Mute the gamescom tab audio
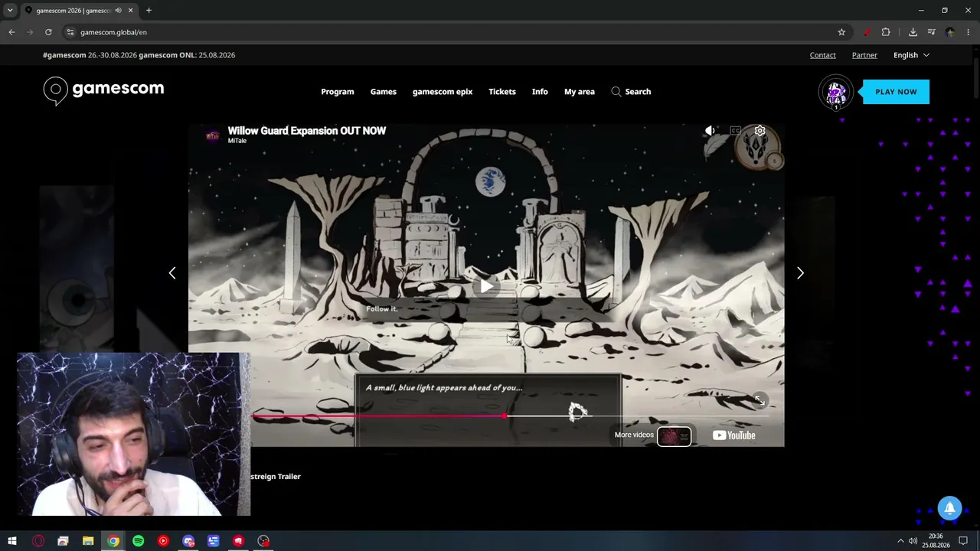The image size is (980, 551). pyautogui.click(x=118, y=11)
